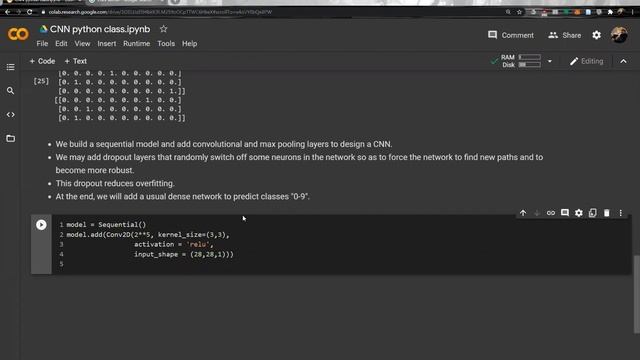The image size is (640, 360).
Task: Click the Colab logo icon
Action: (x=18, y=34)
